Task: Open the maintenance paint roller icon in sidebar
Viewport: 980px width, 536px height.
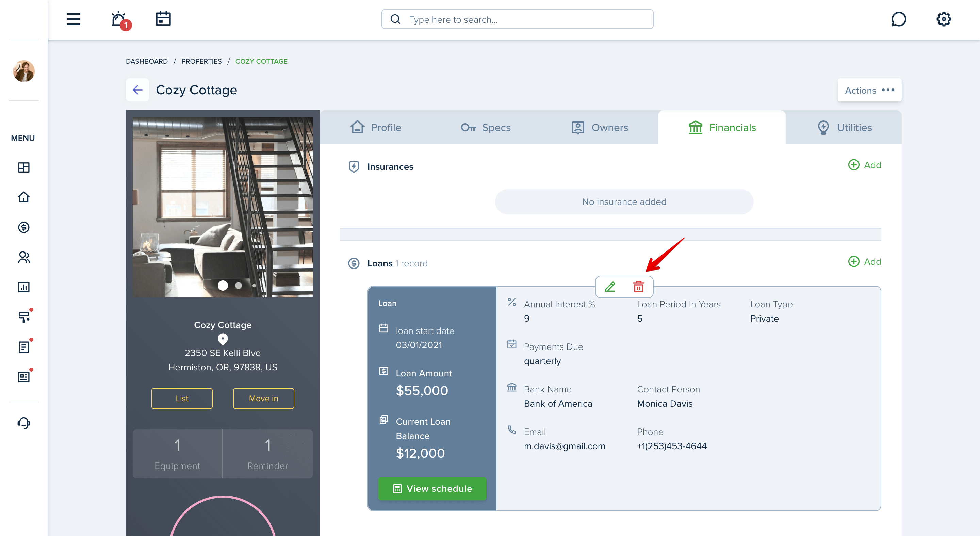Action: pos(23,317)
